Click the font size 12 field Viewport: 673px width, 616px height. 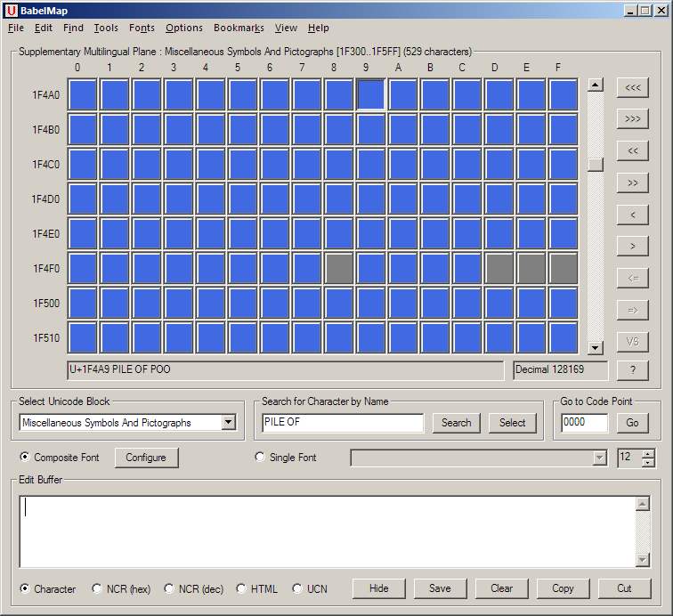[629, 458]
